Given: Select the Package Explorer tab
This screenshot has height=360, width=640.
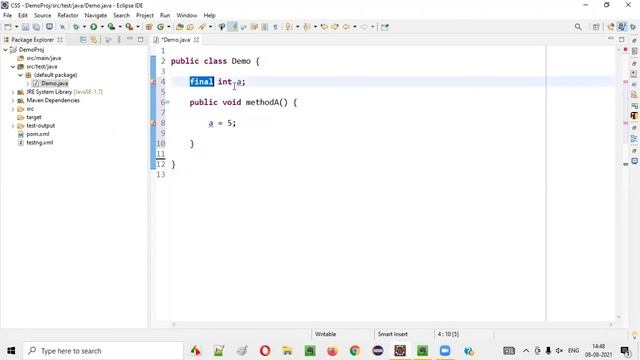Looking at the screenshot, I should pos(32,40).
